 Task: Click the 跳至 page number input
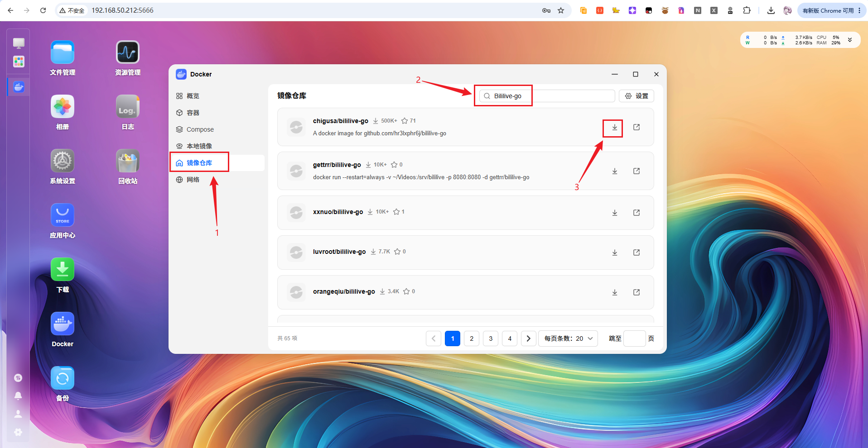(635, 338)
